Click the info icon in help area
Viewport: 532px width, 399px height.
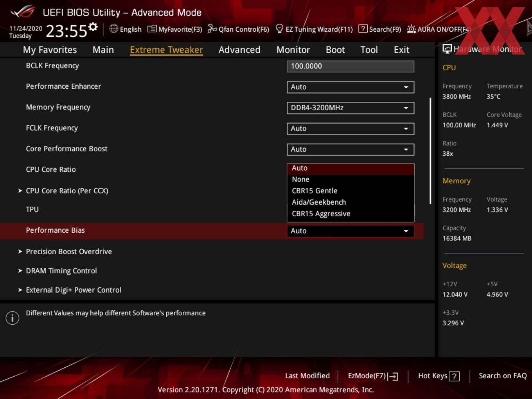click(13, 318)
